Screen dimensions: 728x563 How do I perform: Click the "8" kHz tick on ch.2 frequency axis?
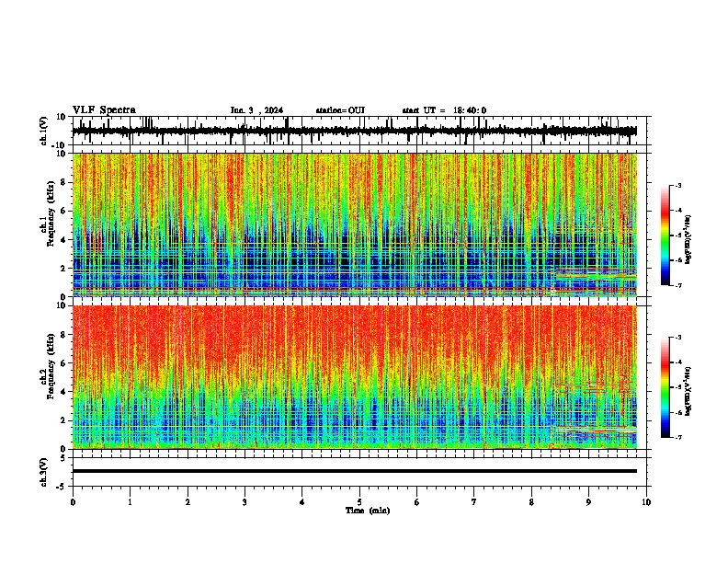tap(64, 334)
